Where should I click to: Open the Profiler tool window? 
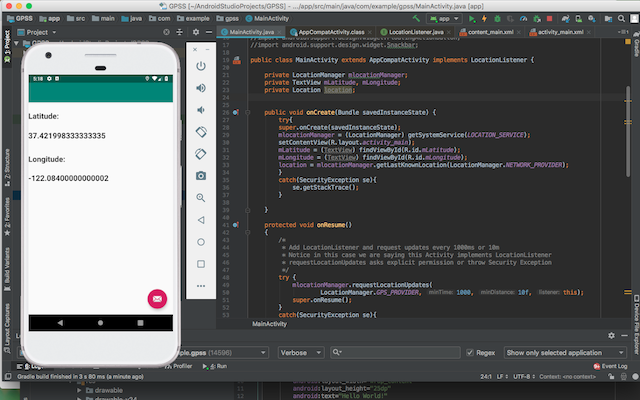pos(178,366)
